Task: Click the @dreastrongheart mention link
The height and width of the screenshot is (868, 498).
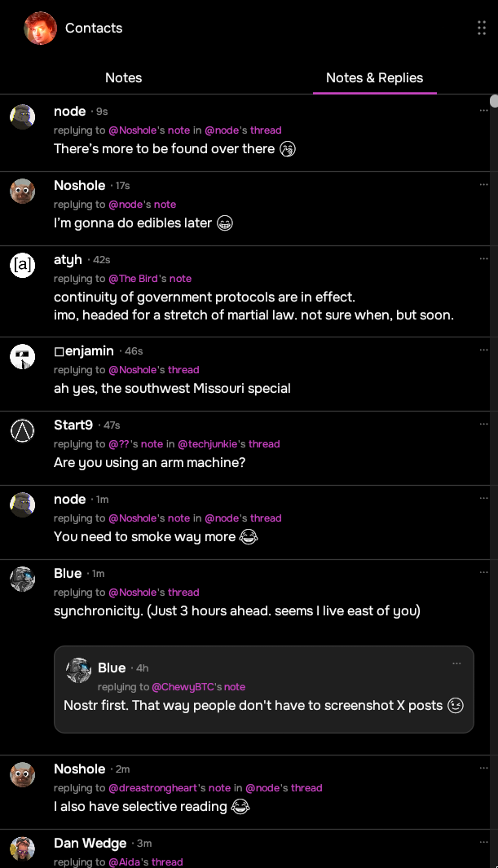Action: (153, 788)
